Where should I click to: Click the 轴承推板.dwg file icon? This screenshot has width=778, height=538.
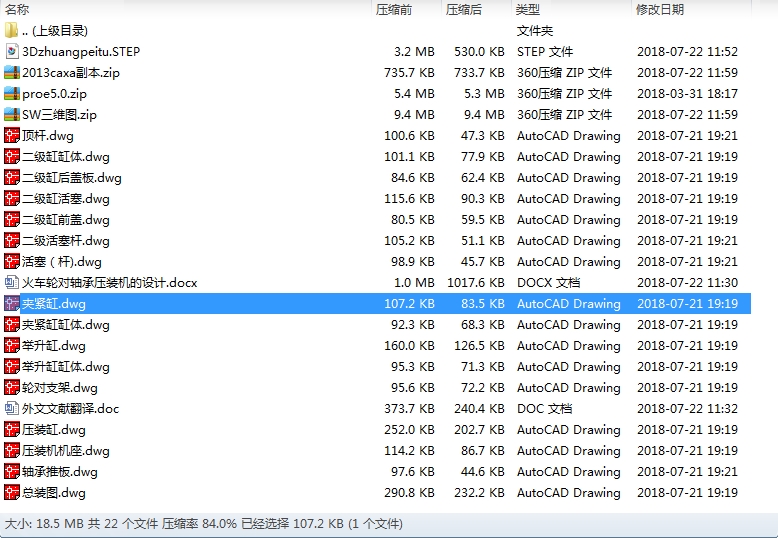(11, 471)
